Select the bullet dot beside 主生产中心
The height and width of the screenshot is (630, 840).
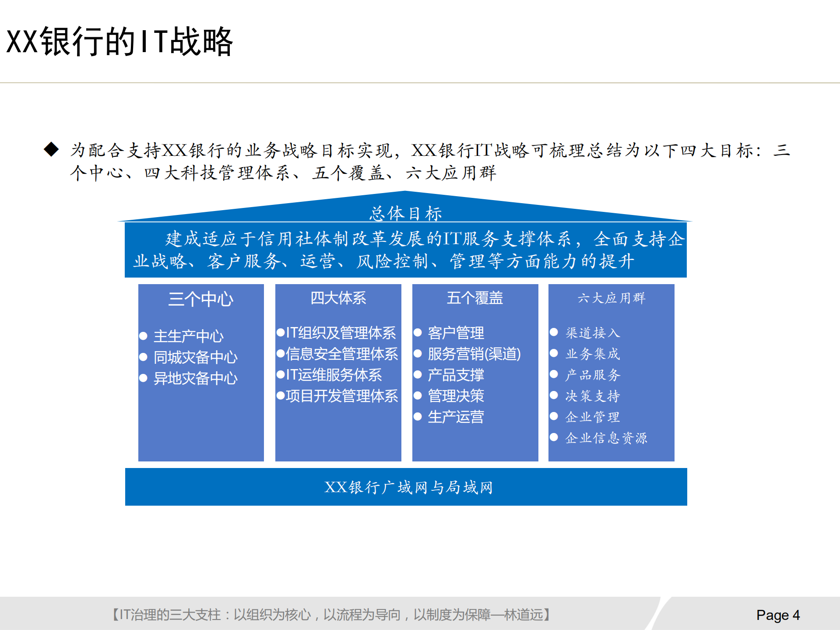click(144, 337)
